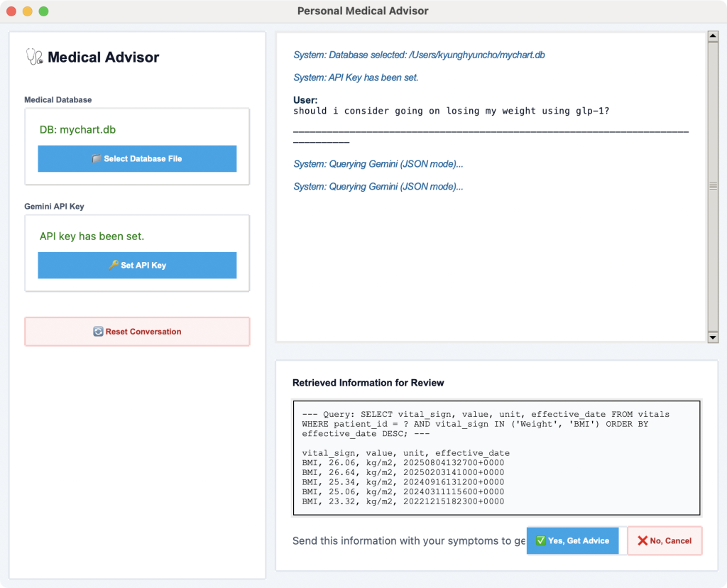Click the user's glp-1 question text
Screen dimensions: 727x588
point(451,111)
